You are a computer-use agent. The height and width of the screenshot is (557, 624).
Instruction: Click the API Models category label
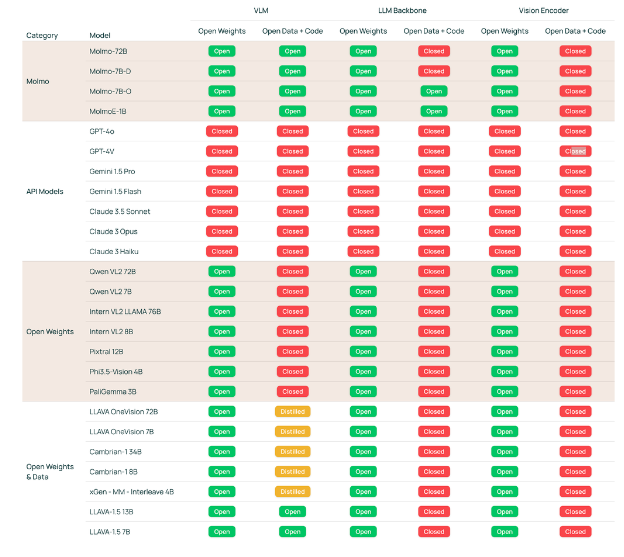coord(45,191)
